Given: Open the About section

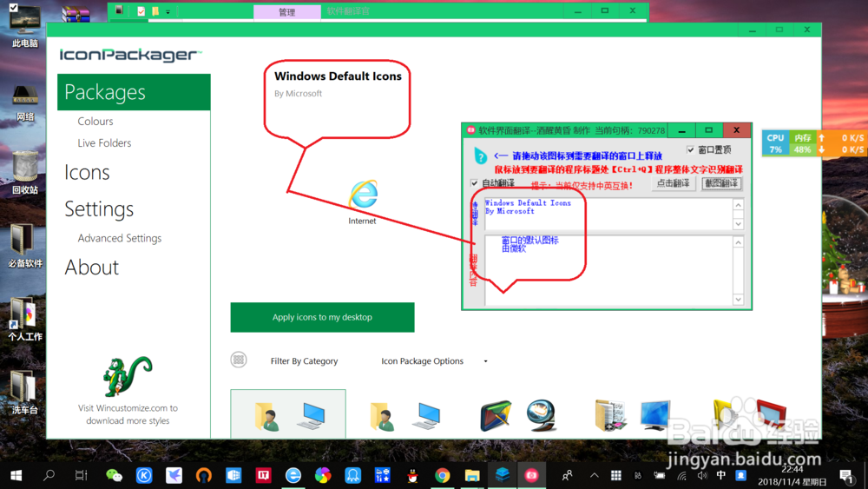Looking at the screenshot, I should point(91,268).
